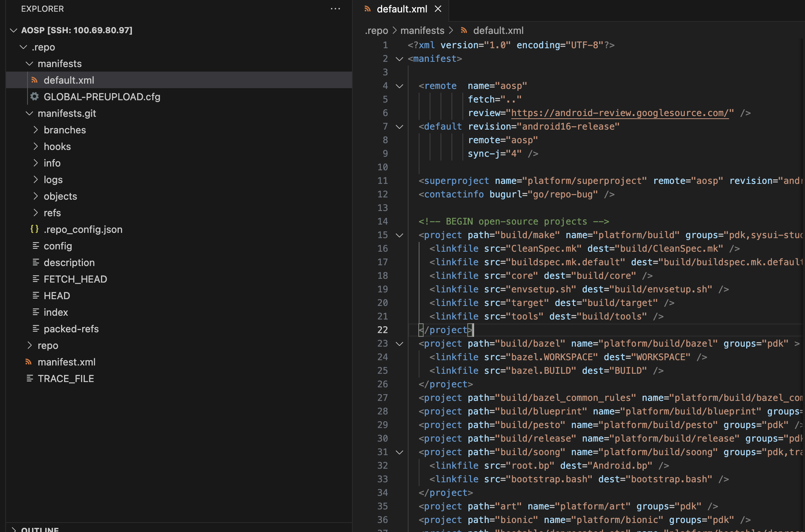This screenshot has height=532, width=805.
Task: Close the default.xml editor tab
Action: 438,9
